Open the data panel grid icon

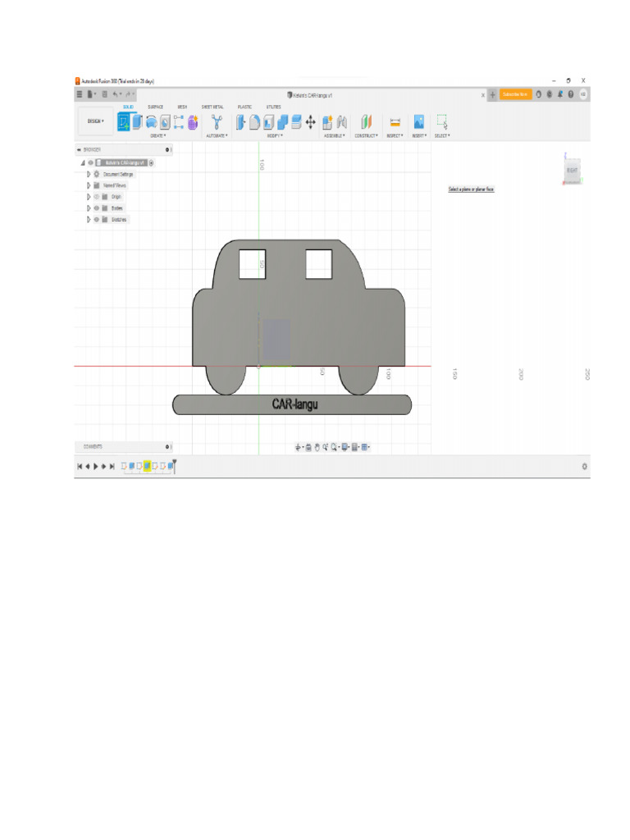click(x=80, y=94)
